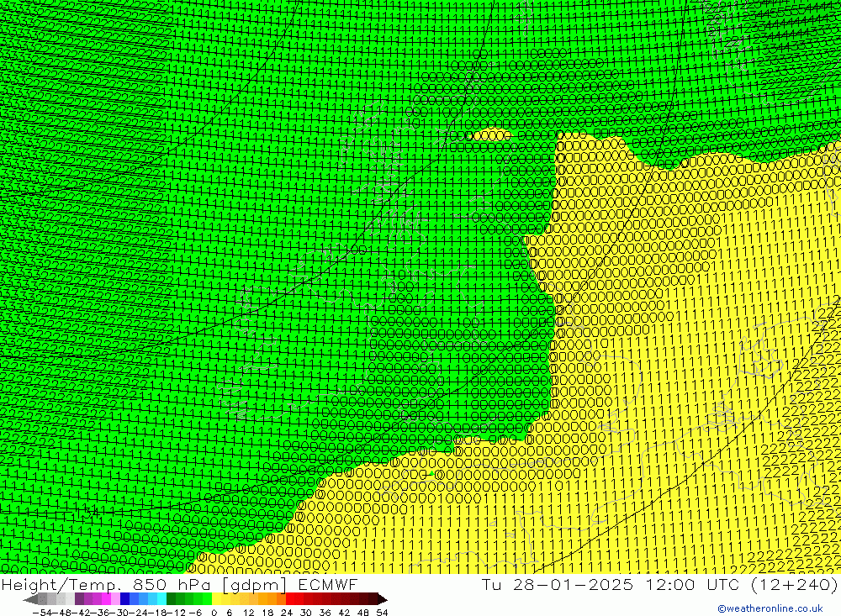This screenshot has width=841, height=616.
Task: Click the 'Height/Temp. 850 hPa [gdpm] ECMWF' title
Action: (x=179, y=584)
